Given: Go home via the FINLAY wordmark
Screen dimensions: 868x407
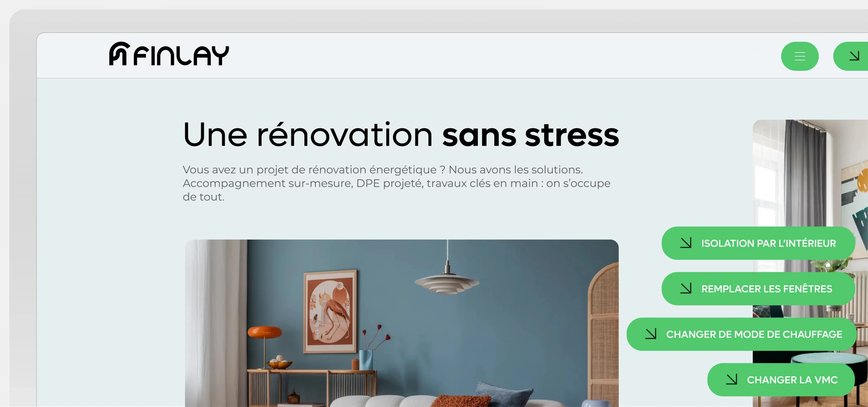Looking at the screenshot, I should [x=181, y=56].
